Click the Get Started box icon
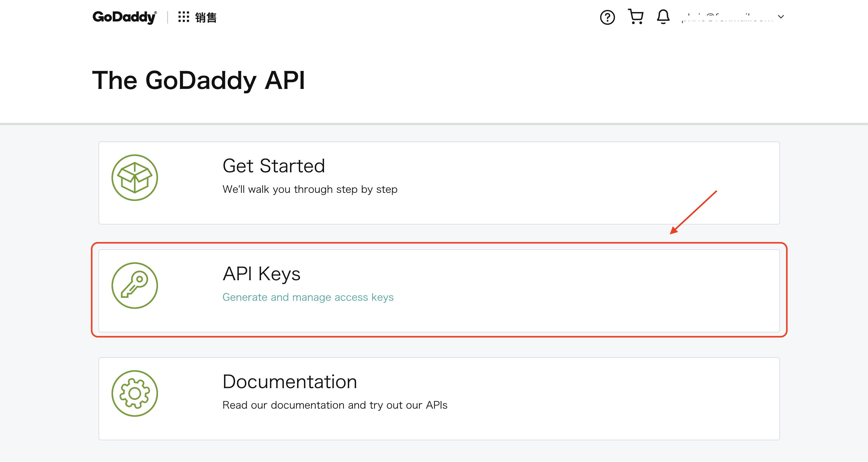 [135, 178]
